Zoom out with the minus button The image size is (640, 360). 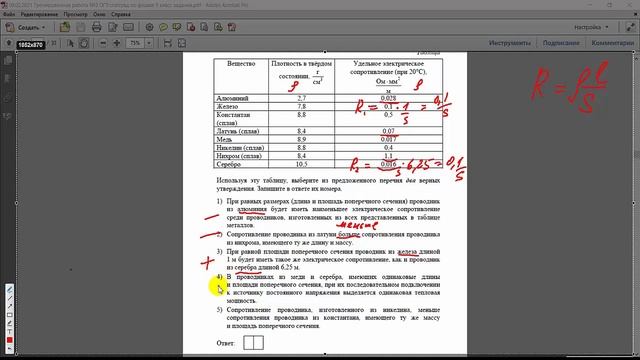(103, 43)
